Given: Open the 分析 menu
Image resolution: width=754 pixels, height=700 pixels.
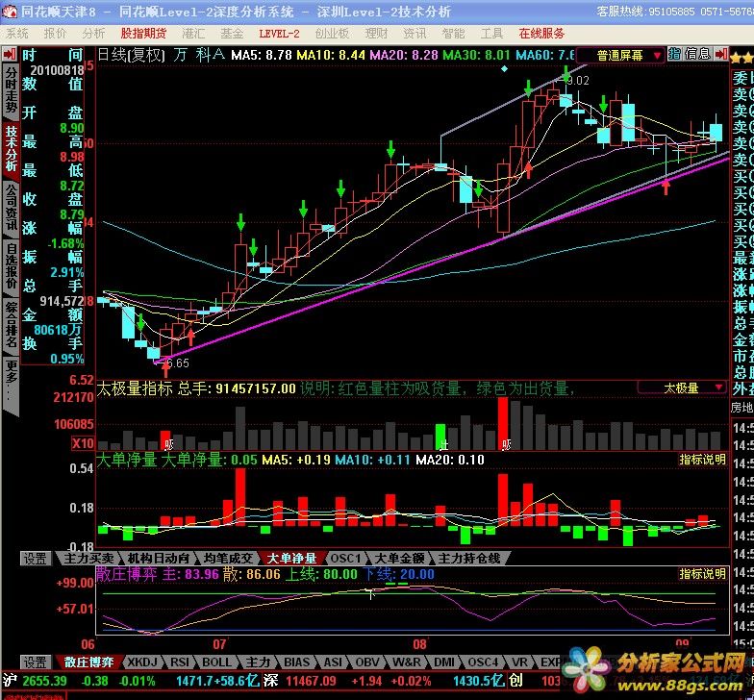Looking at the screenshot, I should tap(93, 33).
